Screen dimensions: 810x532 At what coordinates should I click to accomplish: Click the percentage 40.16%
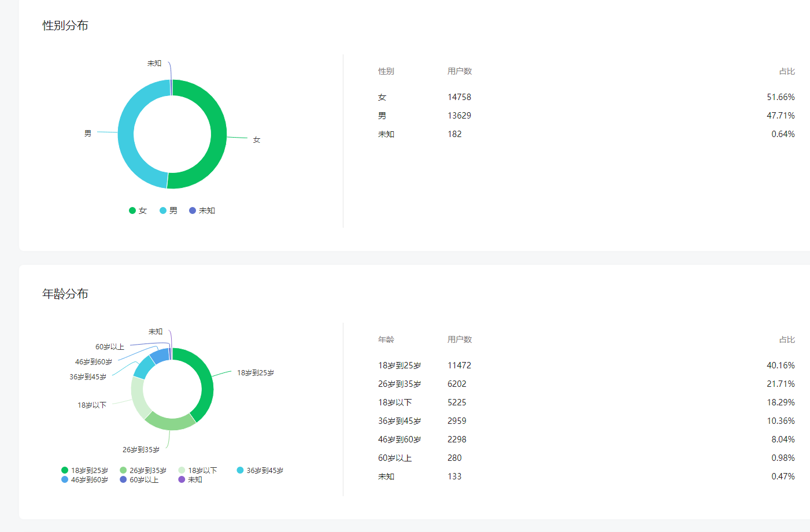781,365
